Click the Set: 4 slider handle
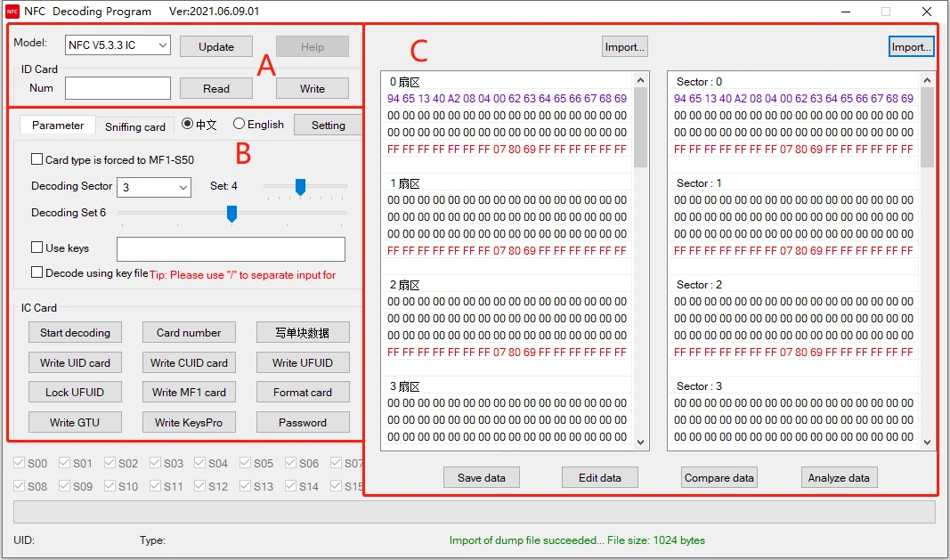The width and height of the screenshot is (950, 560). click(x=300, y=187)
